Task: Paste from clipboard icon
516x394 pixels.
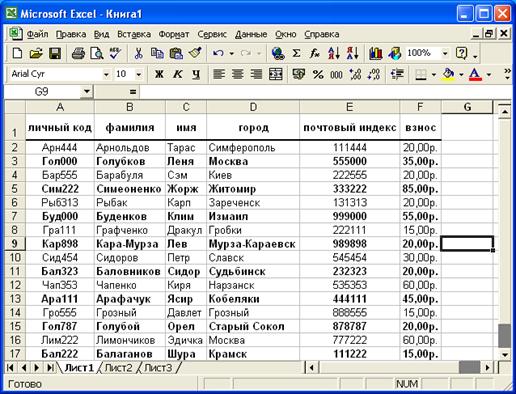Action: [176, 53]
